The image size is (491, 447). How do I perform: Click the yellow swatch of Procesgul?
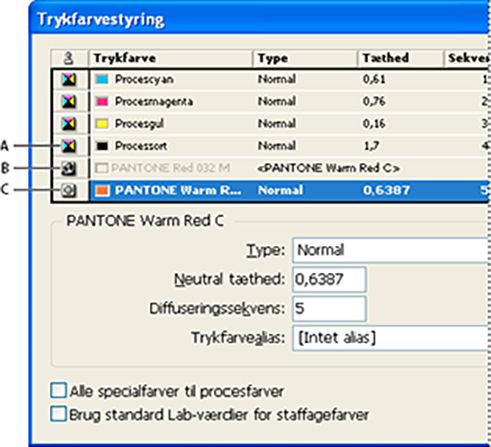pos(102,124)
